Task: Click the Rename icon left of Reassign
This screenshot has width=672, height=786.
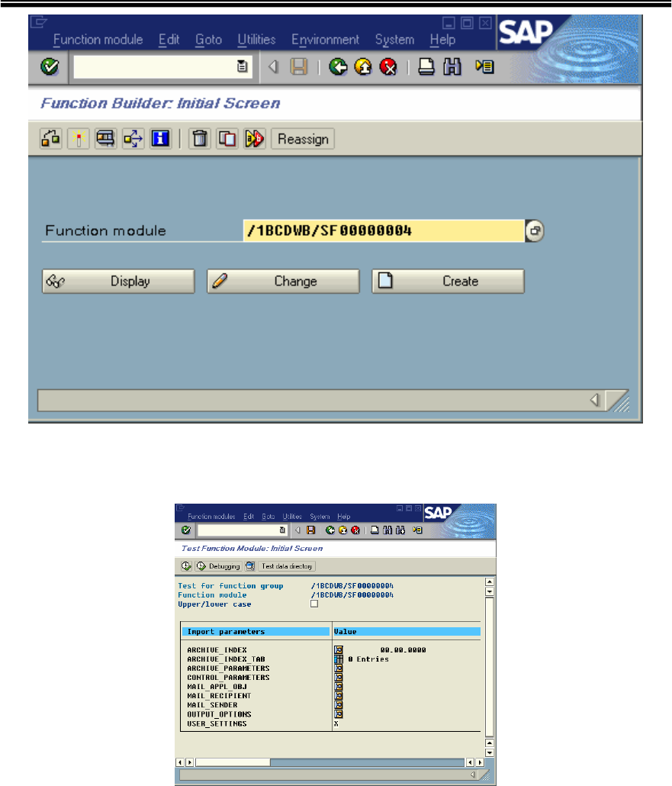Action: (255, 139)
